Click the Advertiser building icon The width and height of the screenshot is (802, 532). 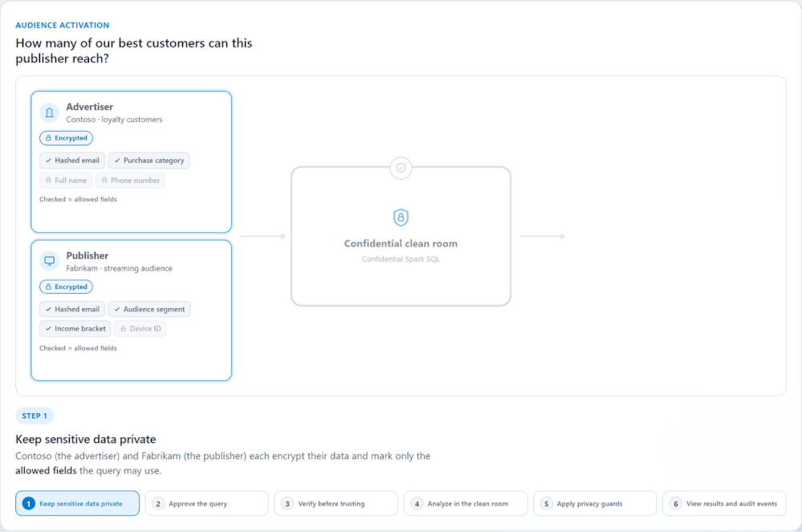(x=50, y=112)
